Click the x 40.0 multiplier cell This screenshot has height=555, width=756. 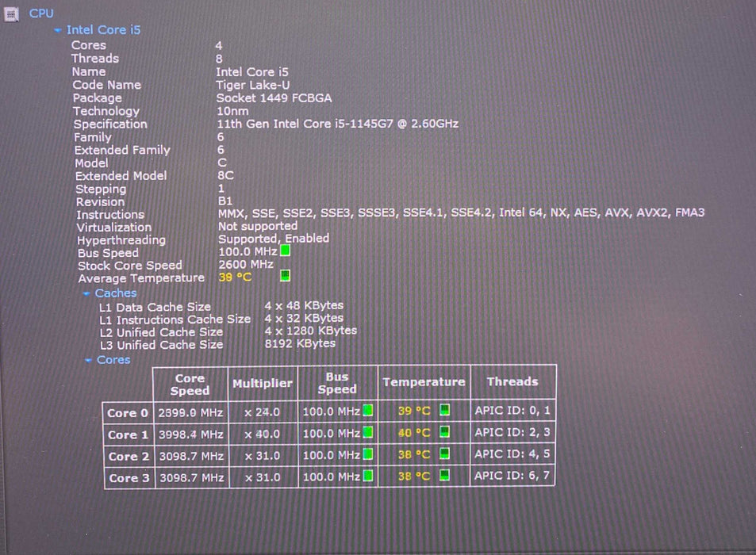(263, 434)
